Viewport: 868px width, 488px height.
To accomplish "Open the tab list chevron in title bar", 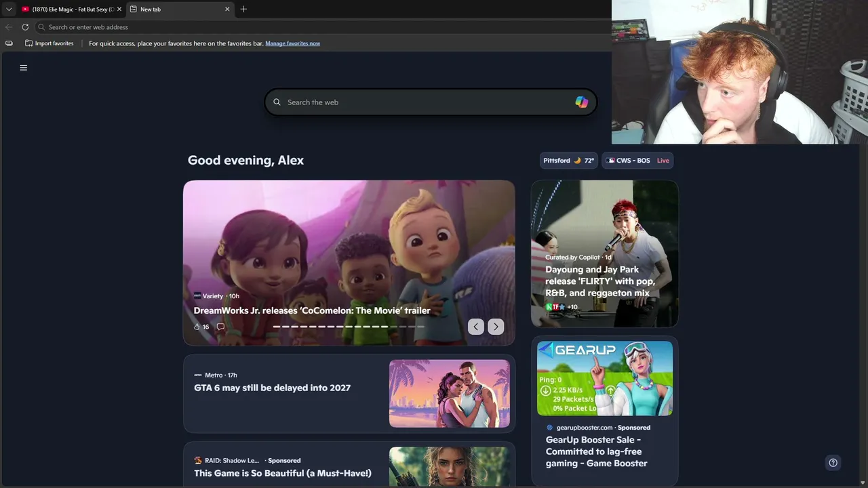I will pyautogui.click(x=9, y=9).
